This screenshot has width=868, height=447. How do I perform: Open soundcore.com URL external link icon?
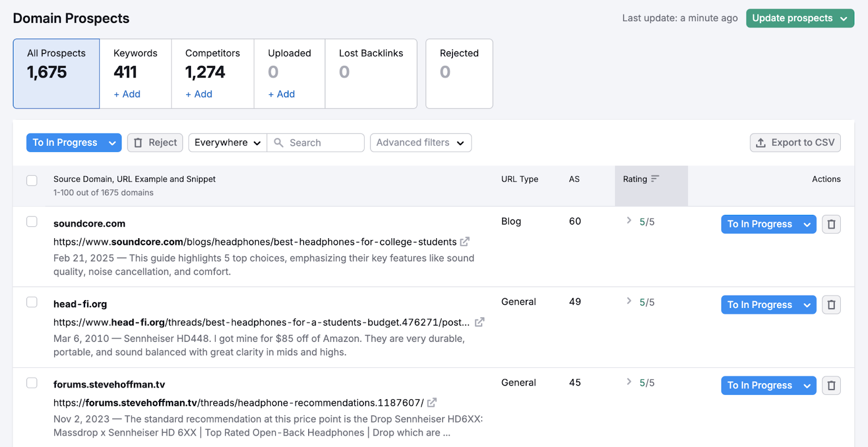pyautogui.click(x=465, y=241)
